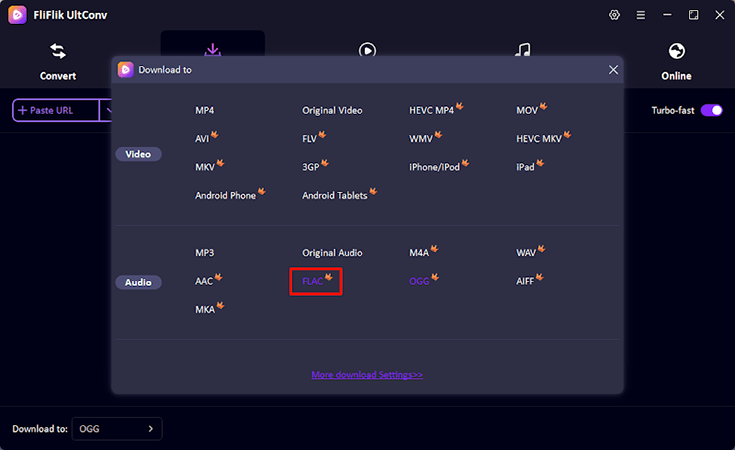735x450 pixels.
Task: Toggle the Turbo-fast switch
Action: tap(712, 110)
